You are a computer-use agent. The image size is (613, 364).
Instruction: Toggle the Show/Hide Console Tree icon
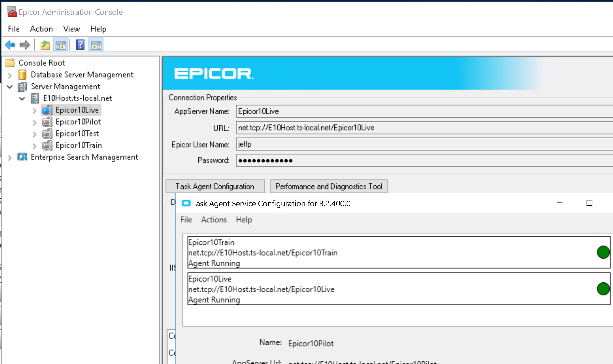(x=60, y=44)
